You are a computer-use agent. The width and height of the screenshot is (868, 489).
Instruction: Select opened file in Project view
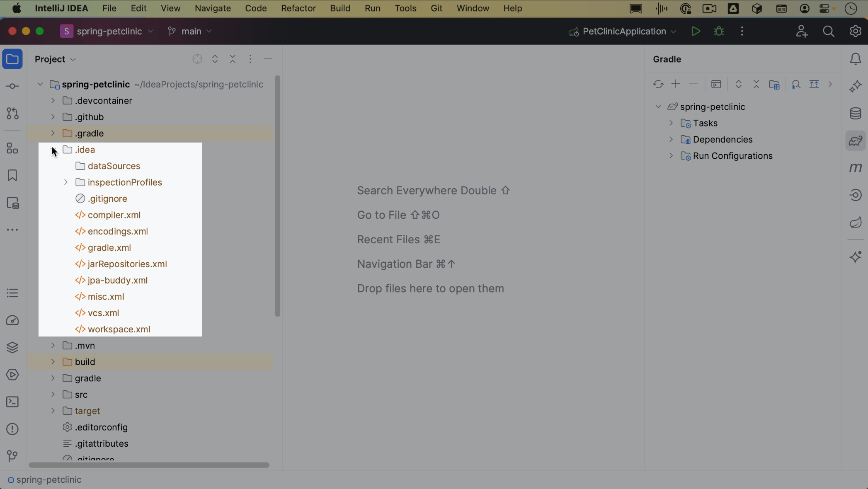[x=197, y=59]
